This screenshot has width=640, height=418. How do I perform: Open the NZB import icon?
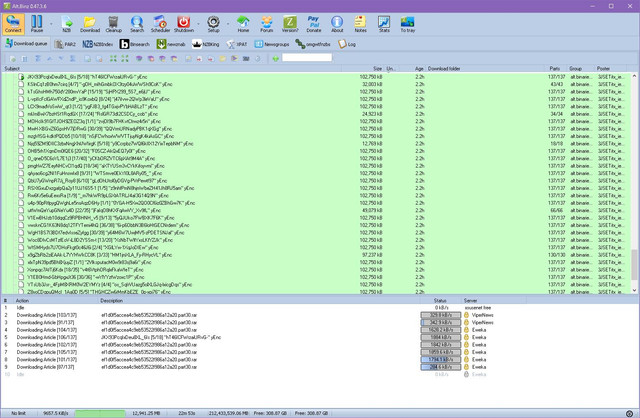tap(67, 24)
